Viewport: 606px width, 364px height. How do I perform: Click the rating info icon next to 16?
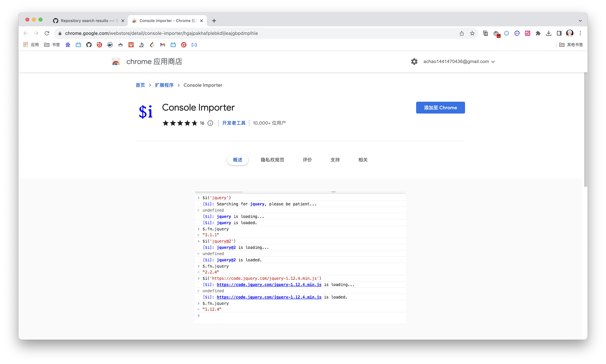(x=210, y=123)
